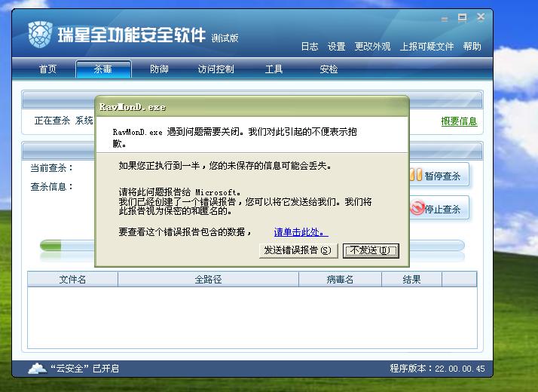Open the 帮助 menu
Image resolution: width=538 pixels, height=392 pixels.
tap(472, 46)
